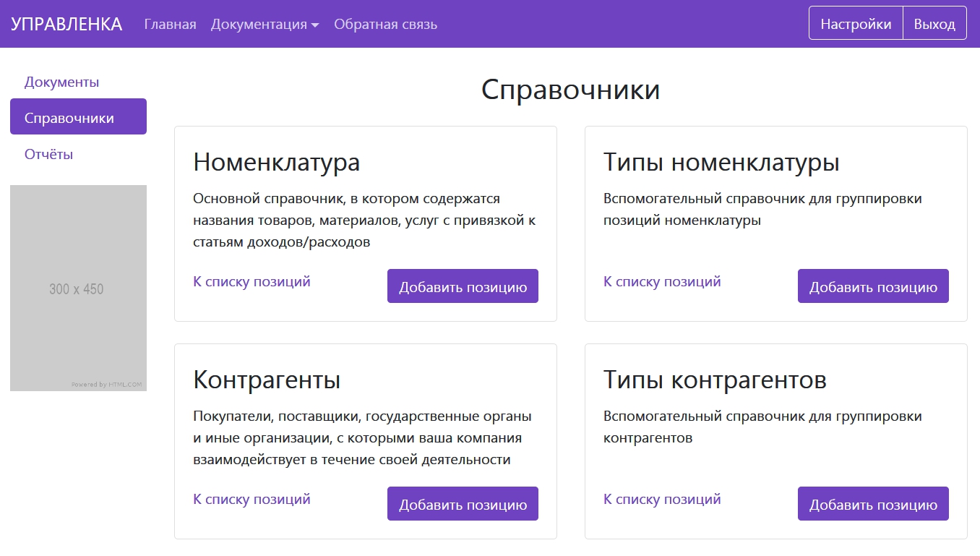Open К списку позиций under Типы контрагентов
The height and width of the screenshot is (556, 980).
662,499
